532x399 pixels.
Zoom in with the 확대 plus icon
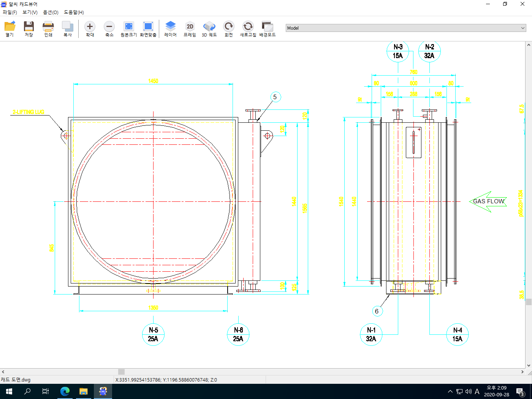pyautogui.click(x=90, y=29)
